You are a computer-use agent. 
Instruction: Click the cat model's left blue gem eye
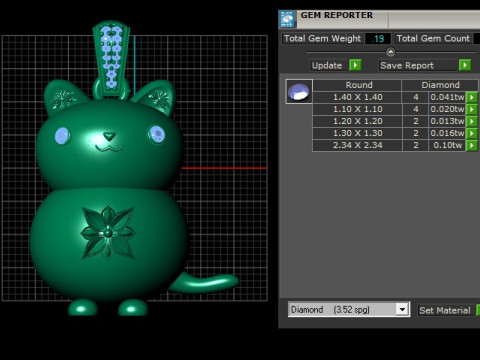pos(62,136)
